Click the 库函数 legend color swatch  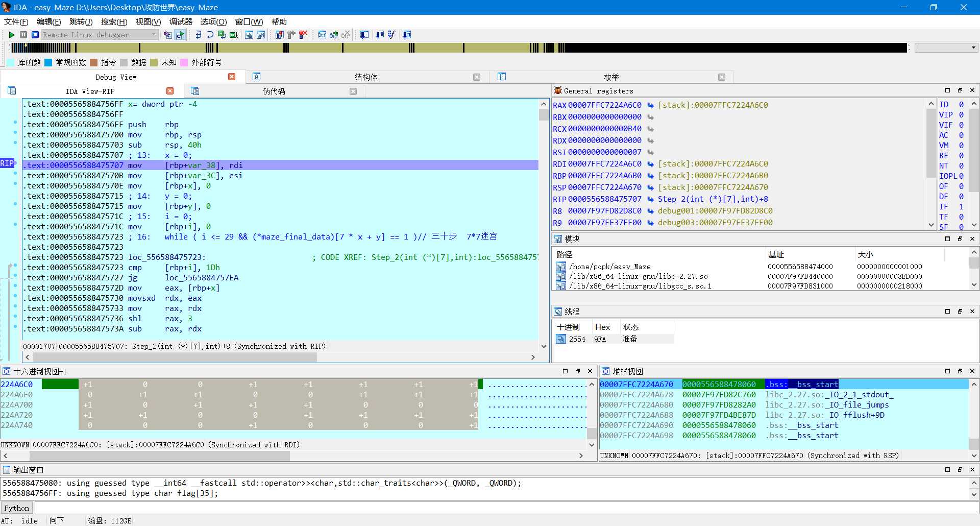click(11, 62)
